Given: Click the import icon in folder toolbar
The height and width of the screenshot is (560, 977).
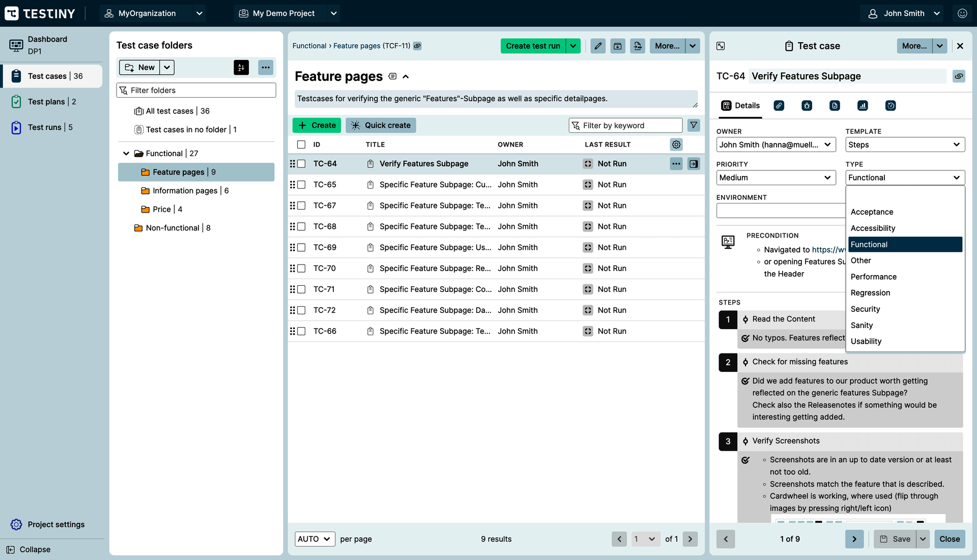Looking at the screenshot, I should [x=638, y=46].
